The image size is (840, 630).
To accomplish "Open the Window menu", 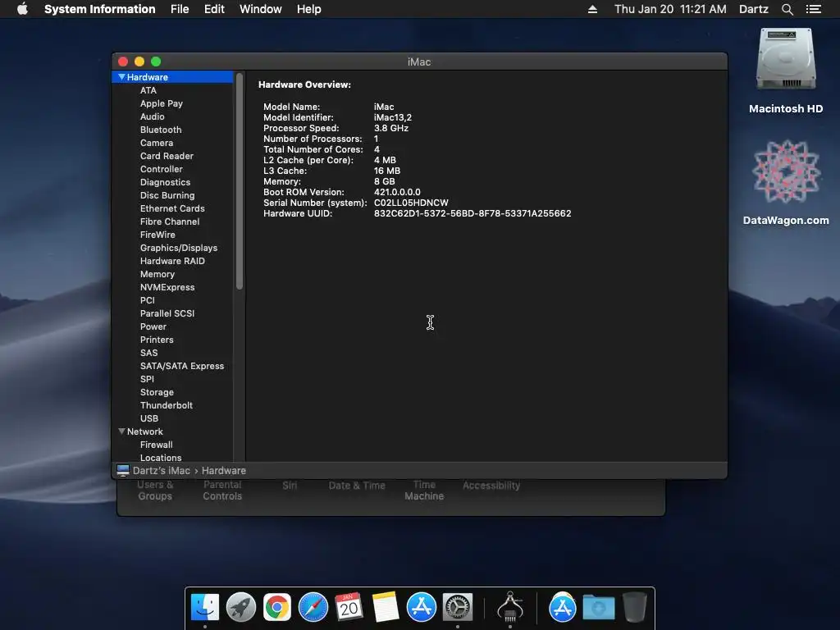I will (260, 9).
